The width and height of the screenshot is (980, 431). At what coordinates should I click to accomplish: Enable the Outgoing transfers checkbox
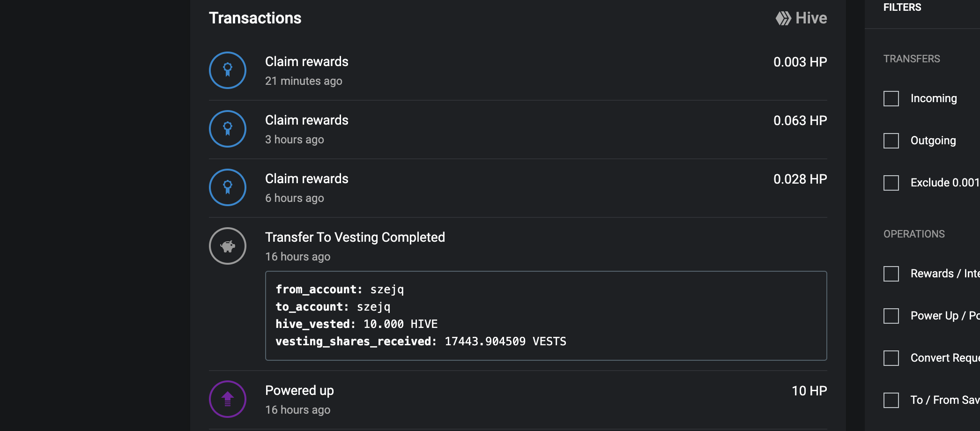pyautogui.click(x=891, y=141)
